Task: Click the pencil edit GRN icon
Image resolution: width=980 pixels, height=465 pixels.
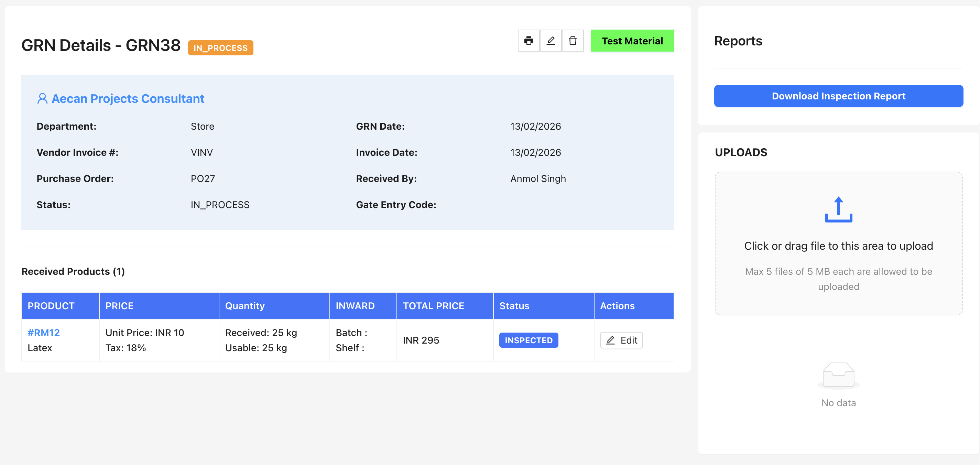Action: point(551,41)
